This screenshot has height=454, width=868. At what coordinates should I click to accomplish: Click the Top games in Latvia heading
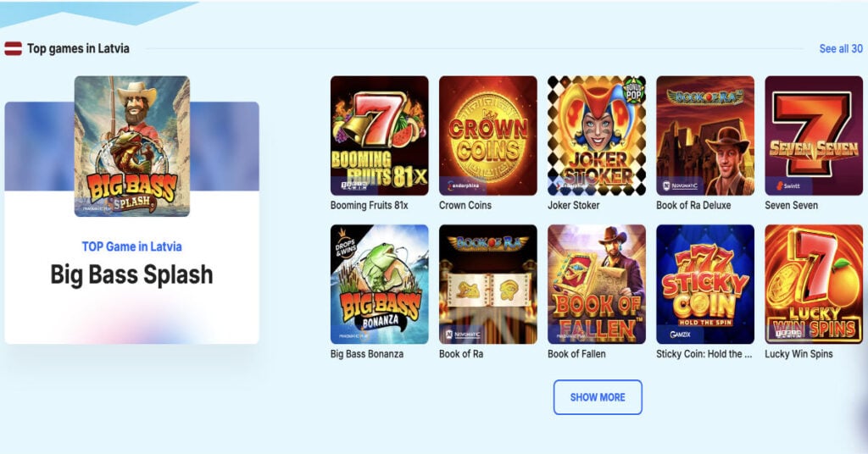(78, 48)
